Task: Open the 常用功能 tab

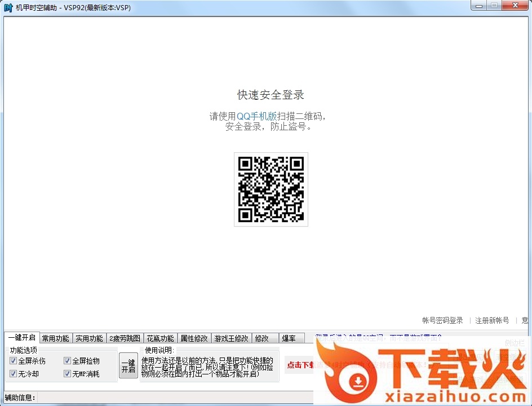Action: click(x=56, y=338)
